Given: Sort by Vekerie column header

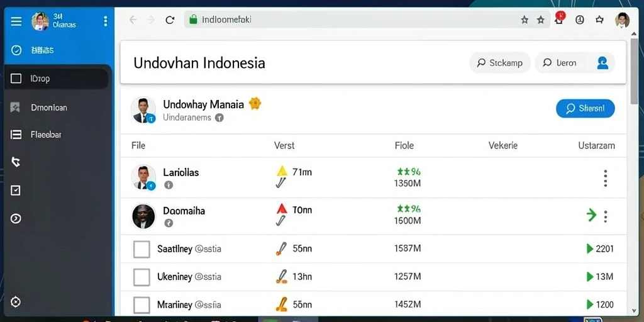Looking at the screenshot, I should coord(502,145).
